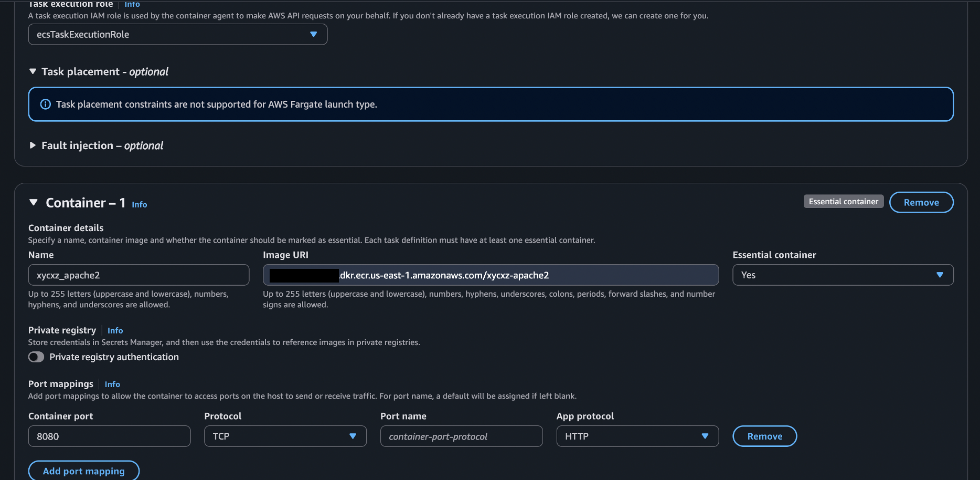Screen dimensions: 980x480
Task: Open the TCP protocol dropdown
Action: [x=285, y=436]
